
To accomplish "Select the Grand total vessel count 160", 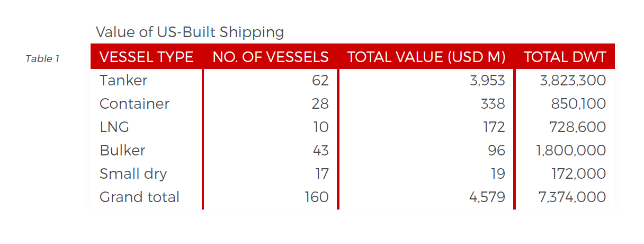I will coord(317,197).
